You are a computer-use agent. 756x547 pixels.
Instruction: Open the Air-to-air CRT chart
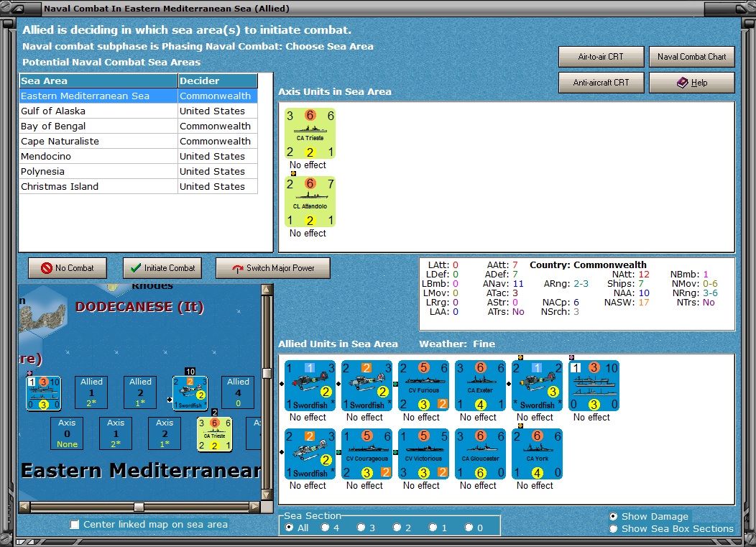601,57
